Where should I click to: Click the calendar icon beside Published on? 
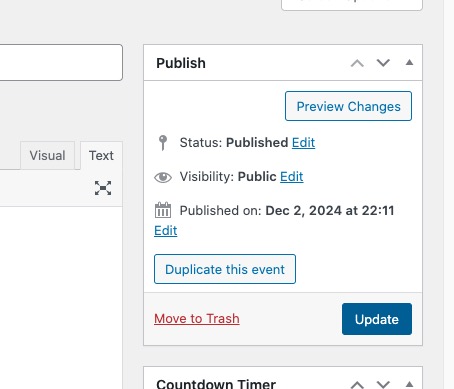point(163,210)
